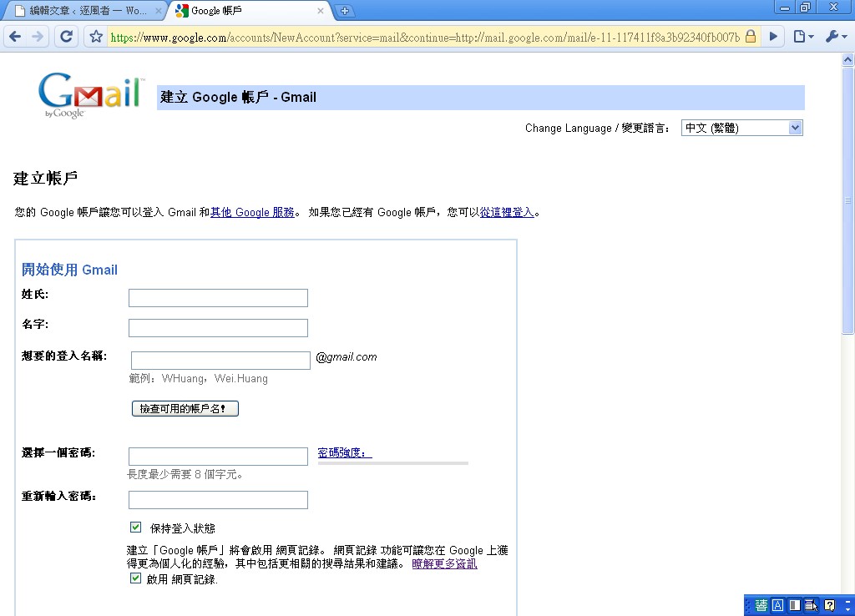Click the IME 嘸蝦米 input method icon

coord(761,605)
